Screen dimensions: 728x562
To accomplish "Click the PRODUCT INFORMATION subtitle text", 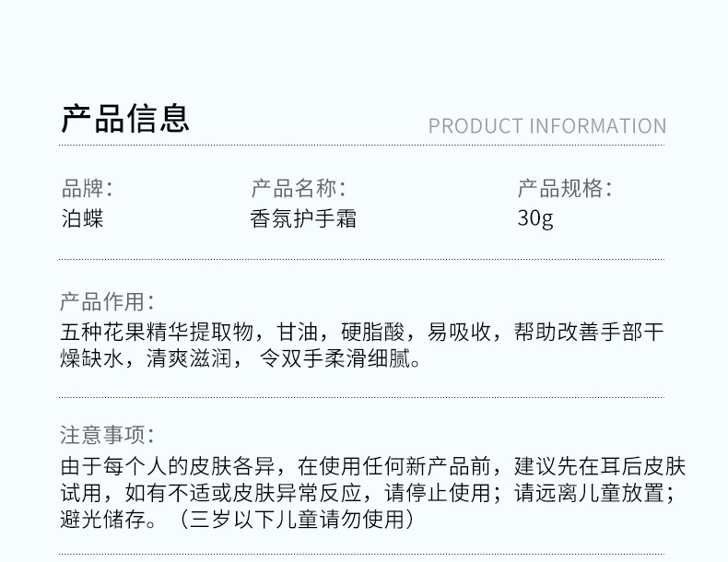I will (546, 126).
